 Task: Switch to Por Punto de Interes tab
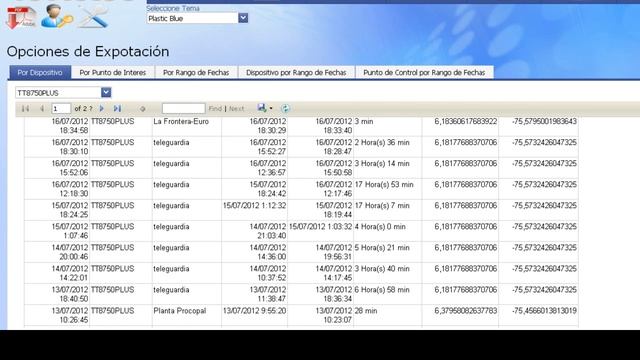pyautogui.click(x=113, y=72)
